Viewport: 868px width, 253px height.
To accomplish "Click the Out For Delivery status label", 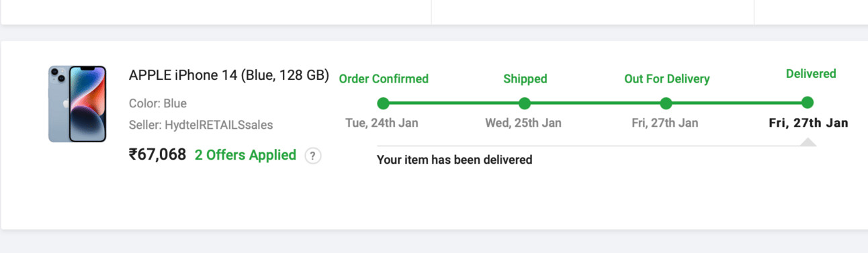I will click(x=667, y=79).
